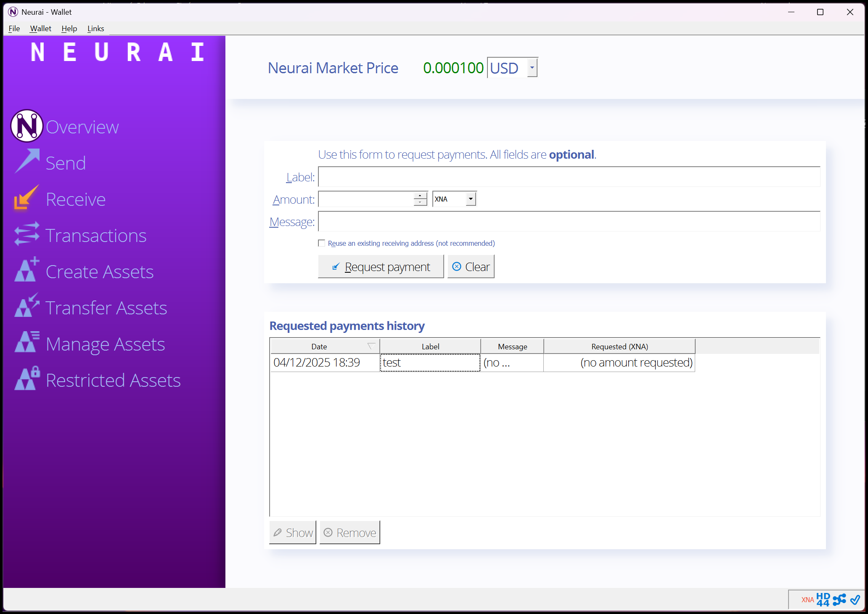View the Transactions list
This screenshot has width=868, height=614.
click(x=96, y=235)
